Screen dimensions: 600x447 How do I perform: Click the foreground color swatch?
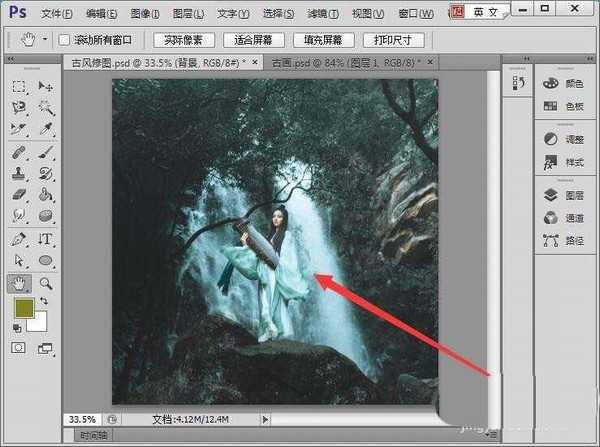click(23, 309)
